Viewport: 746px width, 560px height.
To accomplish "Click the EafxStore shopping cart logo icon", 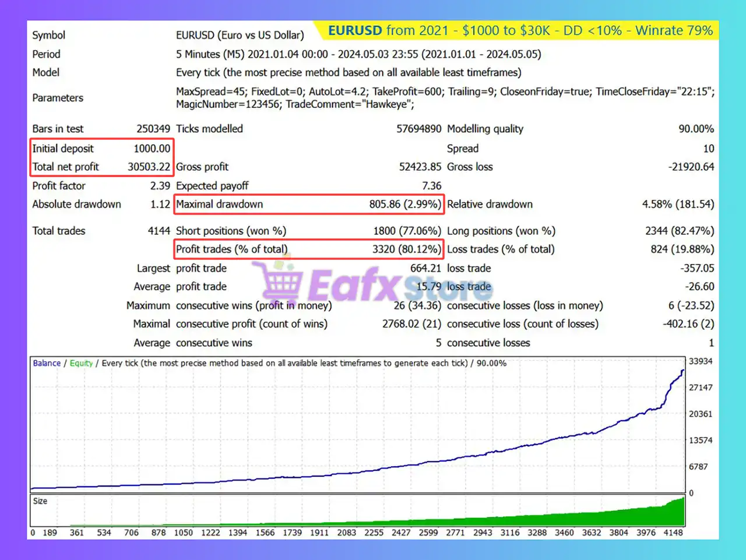I will [x=277, y=282].
